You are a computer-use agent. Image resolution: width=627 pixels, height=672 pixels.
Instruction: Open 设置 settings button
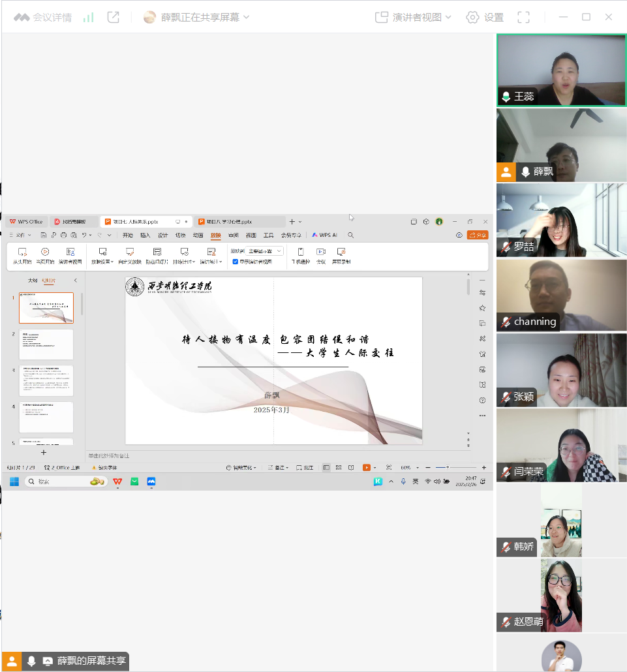point(485,18)
